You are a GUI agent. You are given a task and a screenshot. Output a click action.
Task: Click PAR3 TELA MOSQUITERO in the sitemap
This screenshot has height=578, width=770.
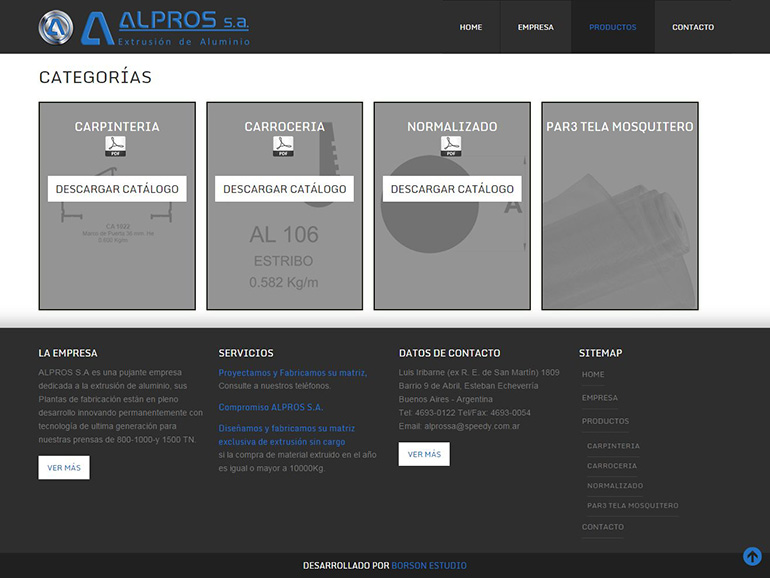(x=632, y=505)
